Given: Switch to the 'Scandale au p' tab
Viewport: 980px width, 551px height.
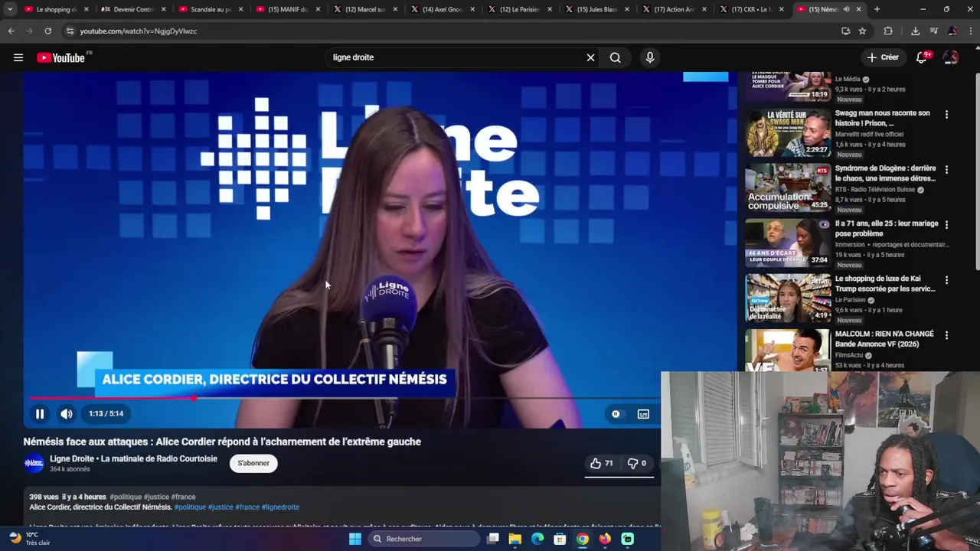Looking at the screenshot, I should click(211, 9).
